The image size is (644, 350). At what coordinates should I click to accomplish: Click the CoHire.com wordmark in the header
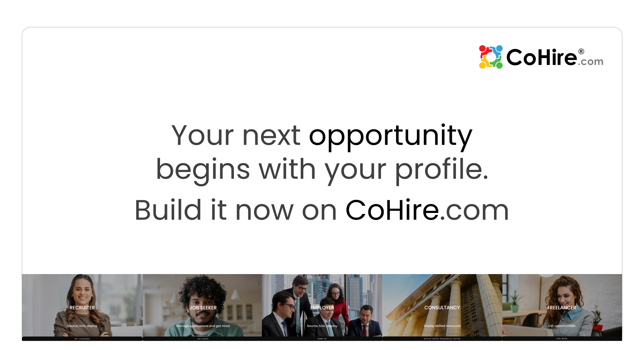554,58
